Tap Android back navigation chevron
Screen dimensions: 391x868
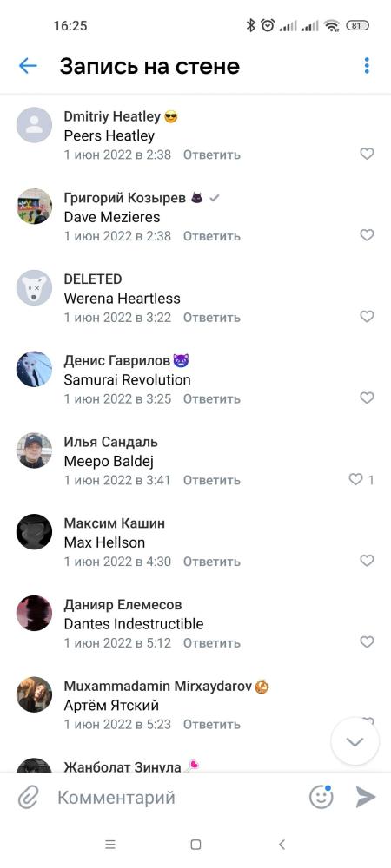[x=282, y=845]
